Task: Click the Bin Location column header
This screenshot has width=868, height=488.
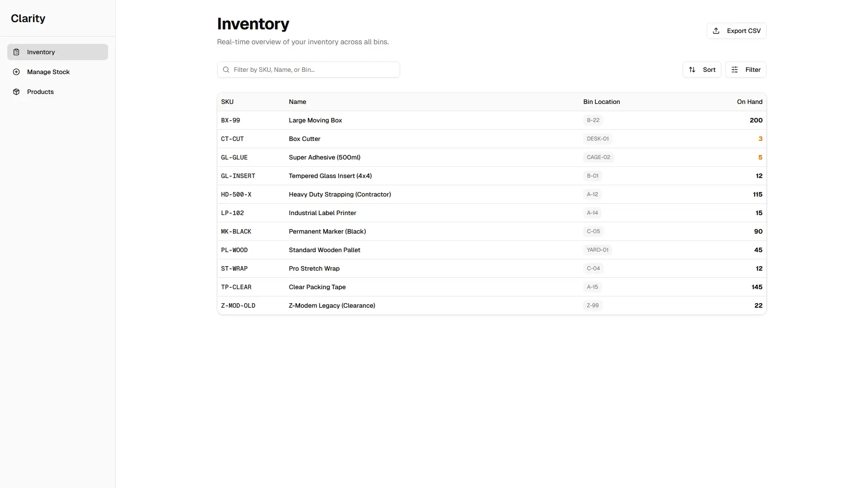Action: (601, 102)
